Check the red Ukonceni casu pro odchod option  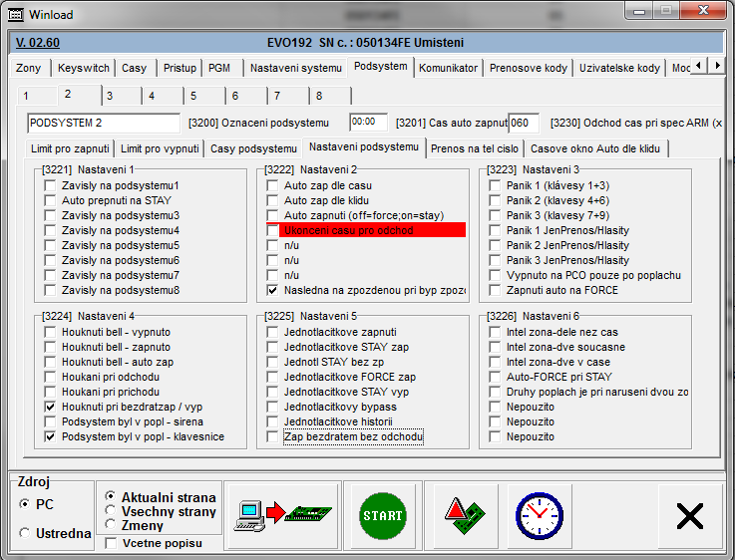[x=273, y=230]
